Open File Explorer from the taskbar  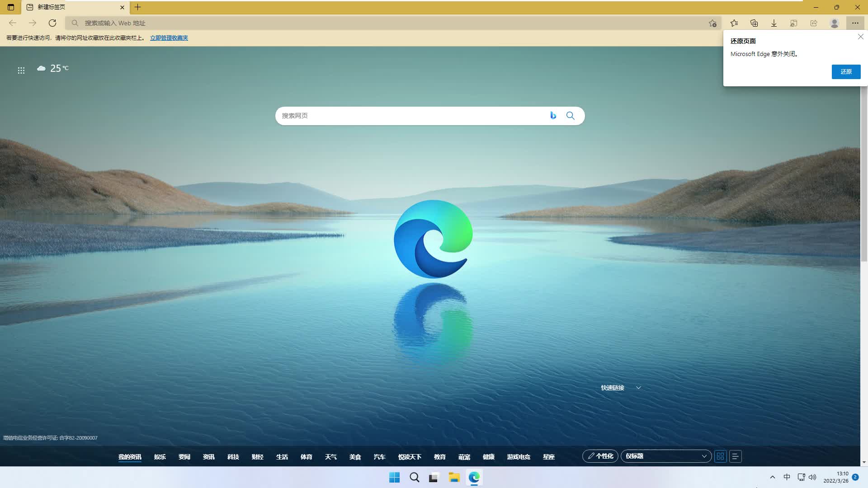(454, 478)
